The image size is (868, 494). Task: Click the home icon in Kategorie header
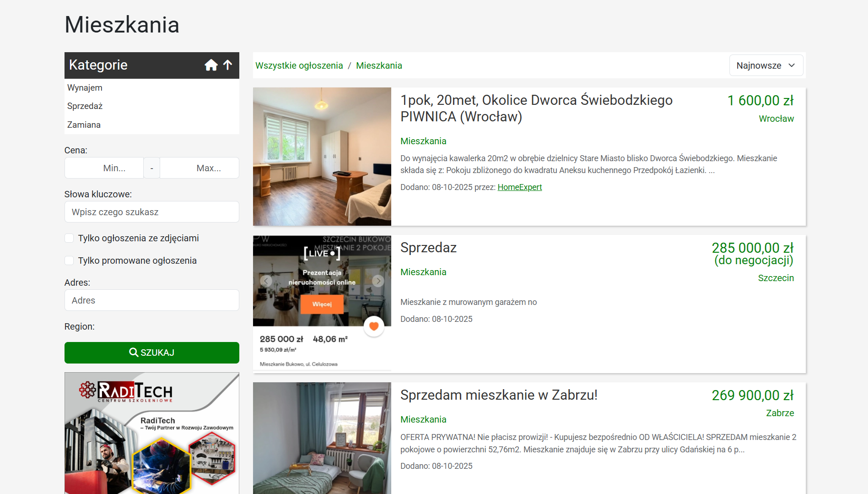pyautogui.click(x=211, y=65)
